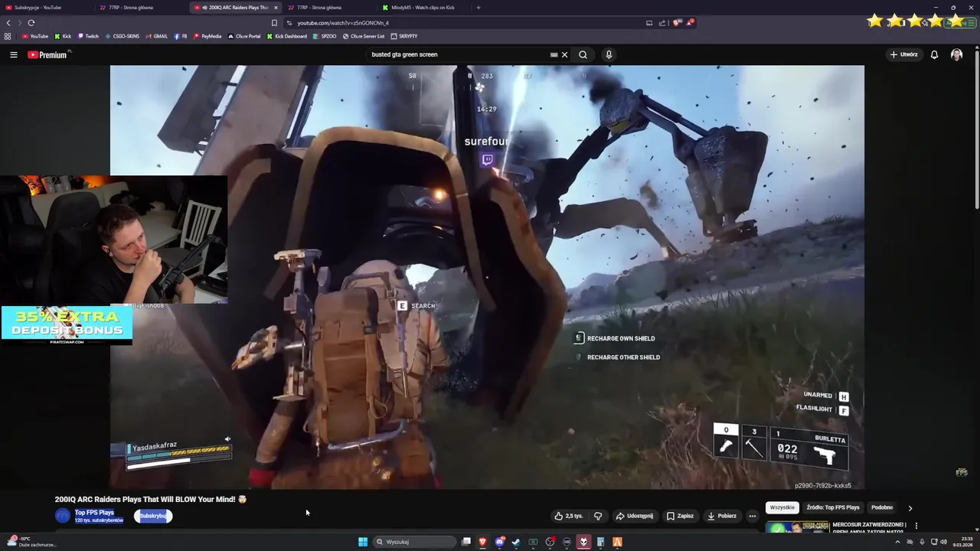Select the Podobne filter chip

point(882,507)
